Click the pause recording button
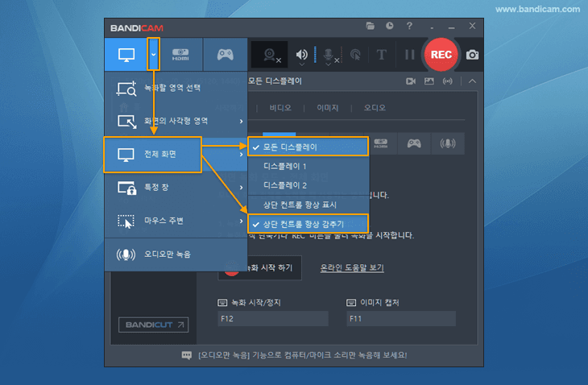Screen dimensions: 588x385 tap(409, 55)
